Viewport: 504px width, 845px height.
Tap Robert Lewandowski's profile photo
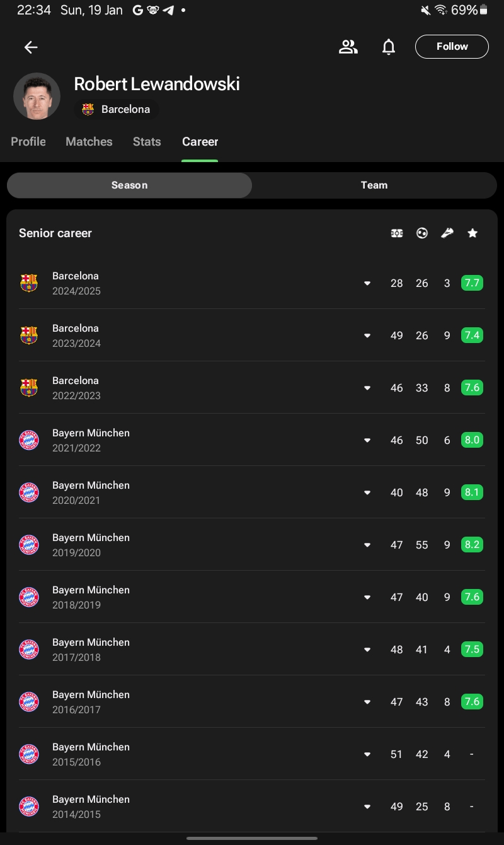[x=37, y=96]
